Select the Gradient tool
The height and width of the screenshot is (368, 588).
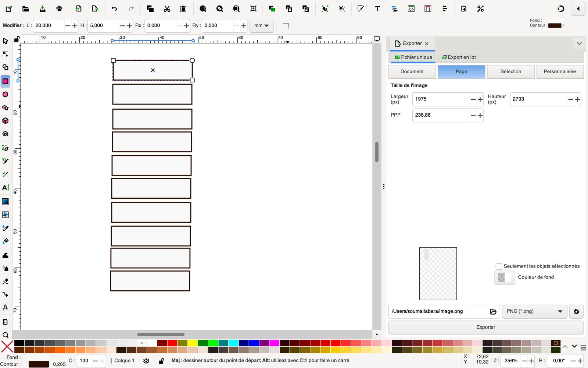[5, 202]
